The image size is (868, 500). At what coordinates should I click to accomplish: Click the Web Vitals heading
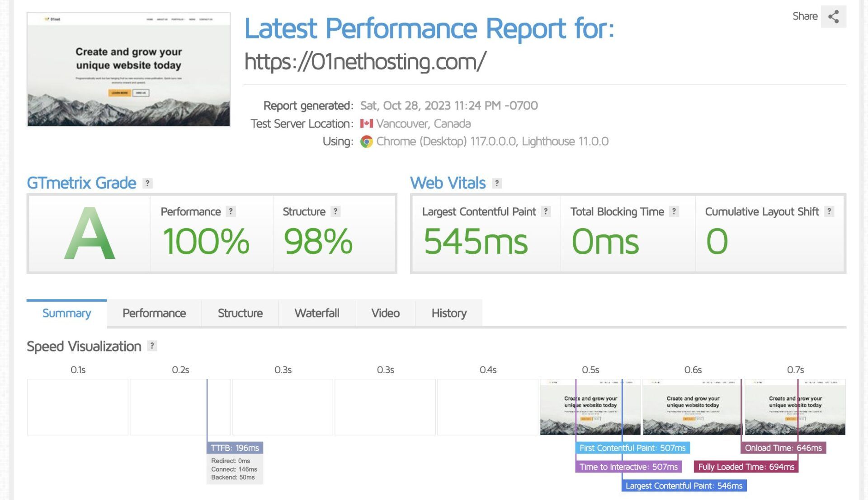point(448,183)
